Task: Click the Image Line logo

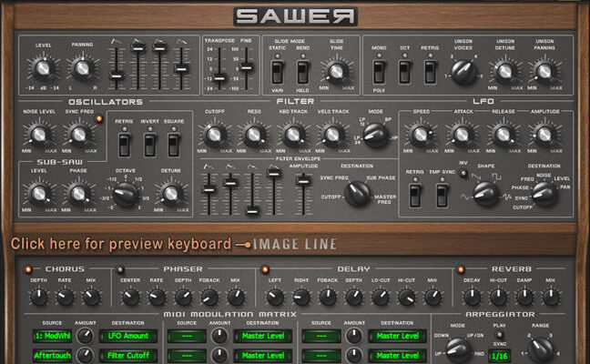Action: (x=294, y=244)
